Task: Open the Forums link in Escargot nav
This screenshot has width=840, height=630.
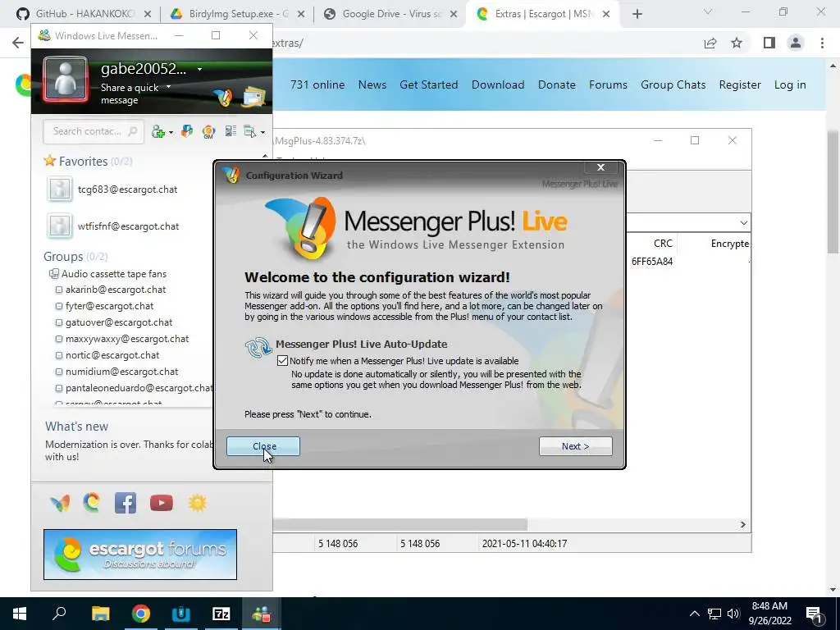Action: [x=608, y=84]
